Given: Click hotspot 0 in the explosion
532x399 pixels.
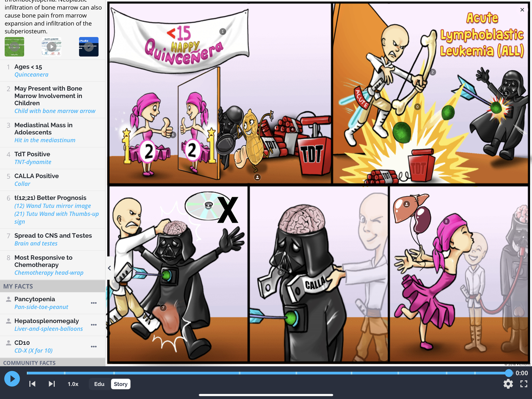Looking at the screenshot, I should 417,107.
